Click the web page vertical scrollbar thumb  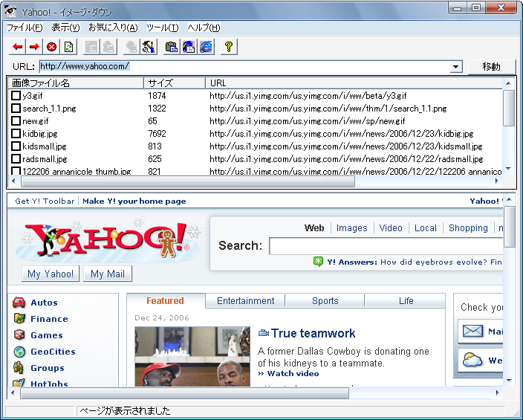(509, 227)
